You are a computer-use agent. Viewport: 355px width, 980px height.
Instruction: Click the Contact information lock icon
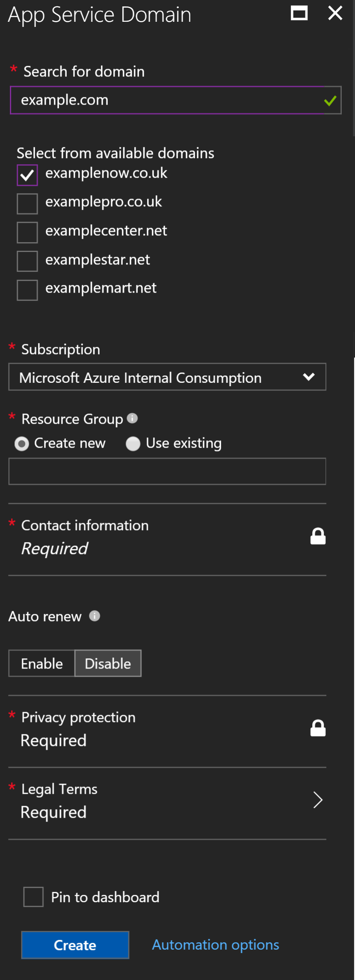point(318,536)
